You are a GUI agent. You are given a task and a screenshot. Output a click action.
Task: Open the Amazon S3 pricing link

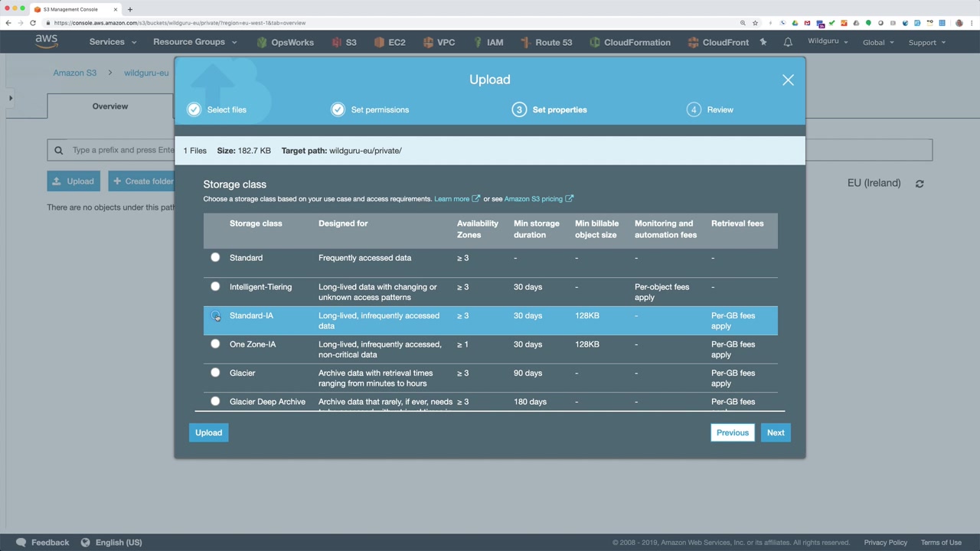[539, 199]
